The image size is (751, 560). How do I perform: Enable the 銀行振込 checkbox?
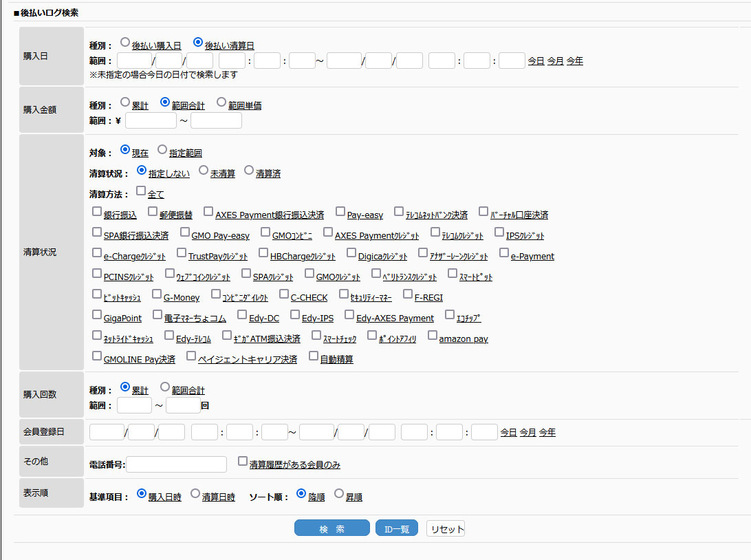point(97,211)
